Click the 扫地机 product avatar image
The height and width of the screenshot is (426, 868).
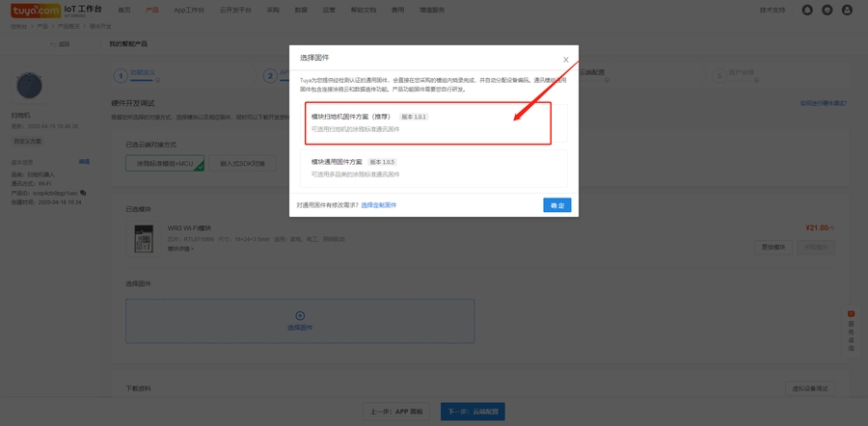pos(29,87)
